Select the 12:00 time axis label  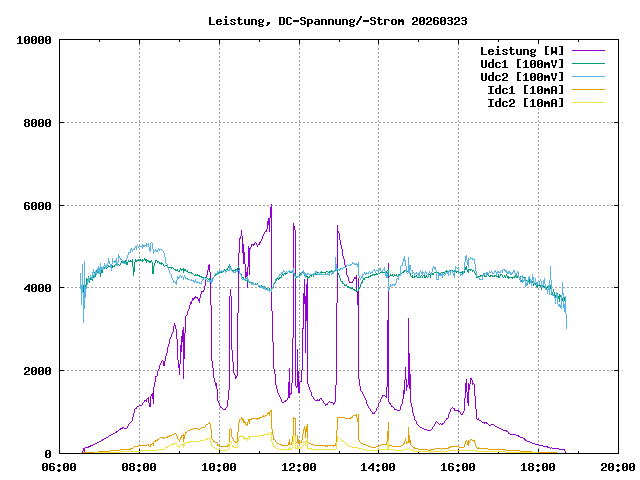299,467
